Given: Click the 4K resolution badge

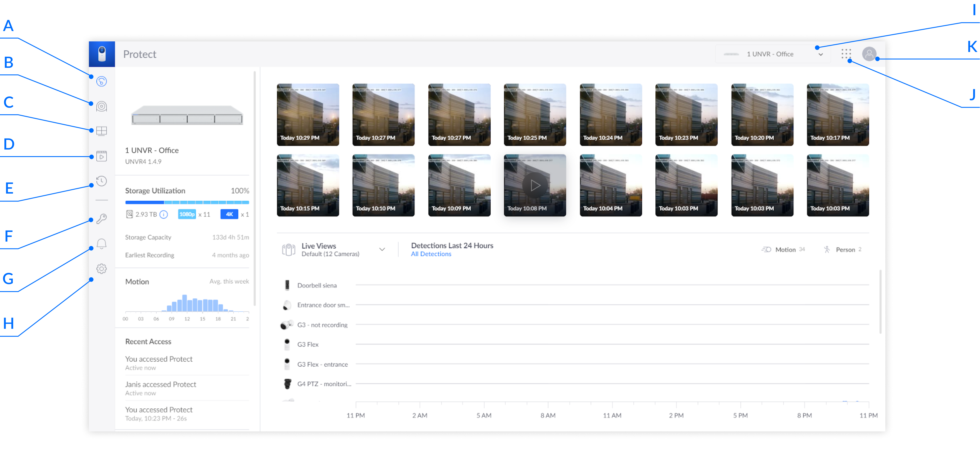Looking at the screenshot, I should pyautogui.click(x=229, y=214).
